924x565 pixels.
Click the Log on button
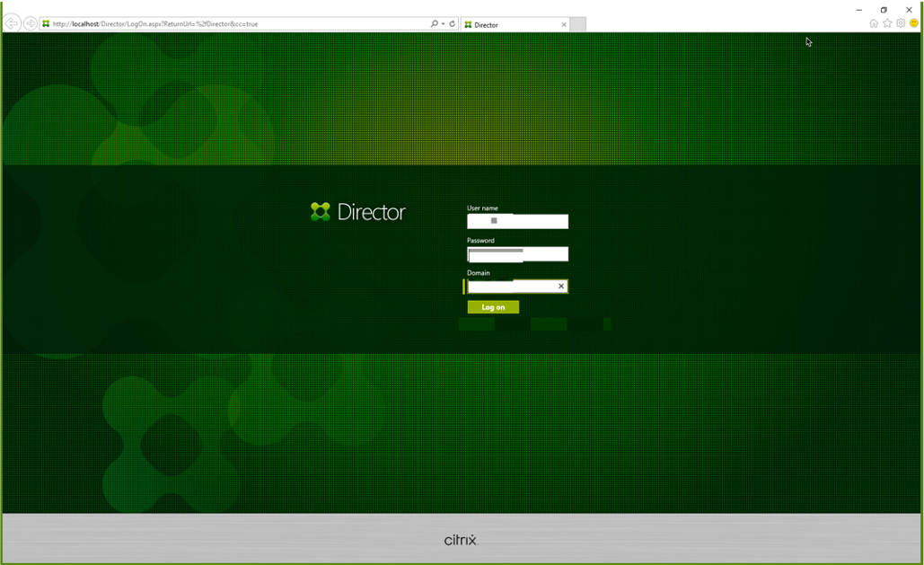click(493, 306)
